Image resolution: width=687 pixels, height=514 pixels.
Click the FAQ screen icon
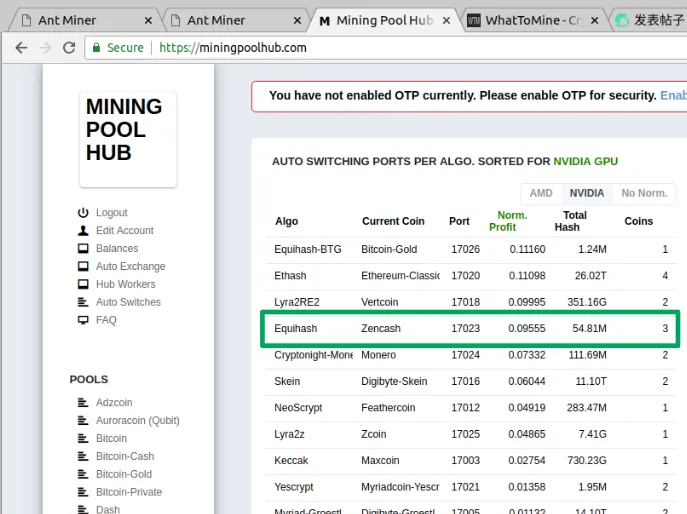pyautogui.click(x=83, y=320)
